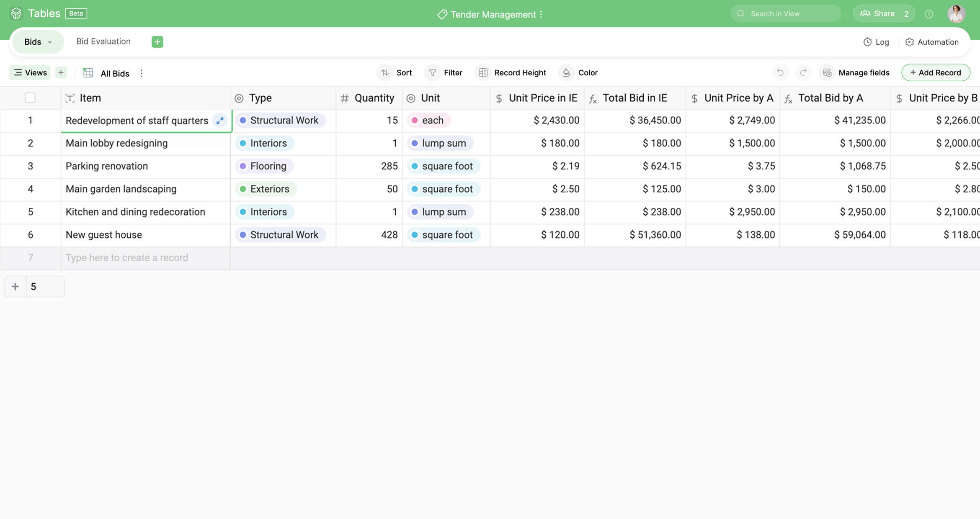Click the Share button

(x=877, y=14)
